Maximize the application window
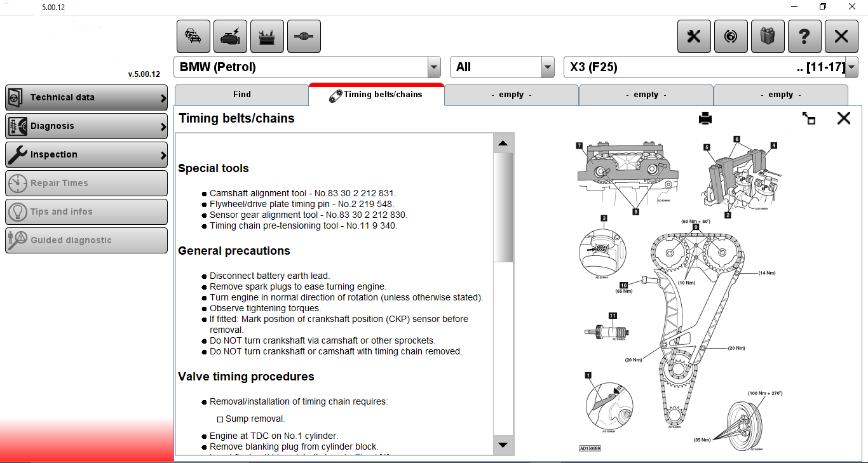Screen dimensions: 868x463 pyautogui.click(x=823, y=7)
